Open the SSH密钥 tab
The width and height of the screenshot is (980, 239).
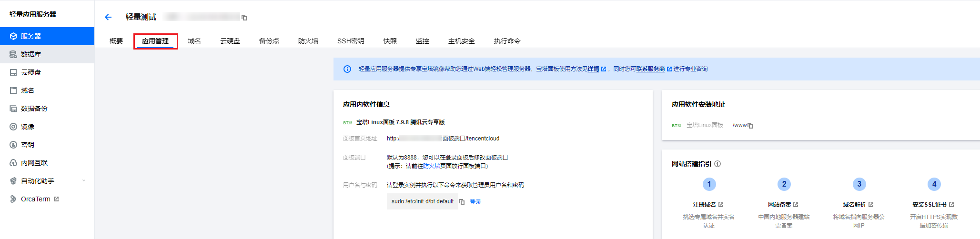point(351,41)
